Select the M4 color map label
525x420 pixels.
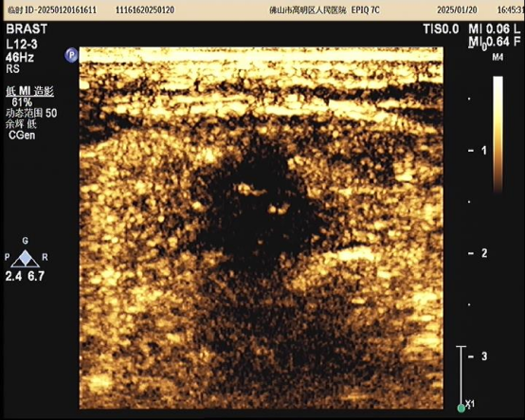click(x=498, y=58)
